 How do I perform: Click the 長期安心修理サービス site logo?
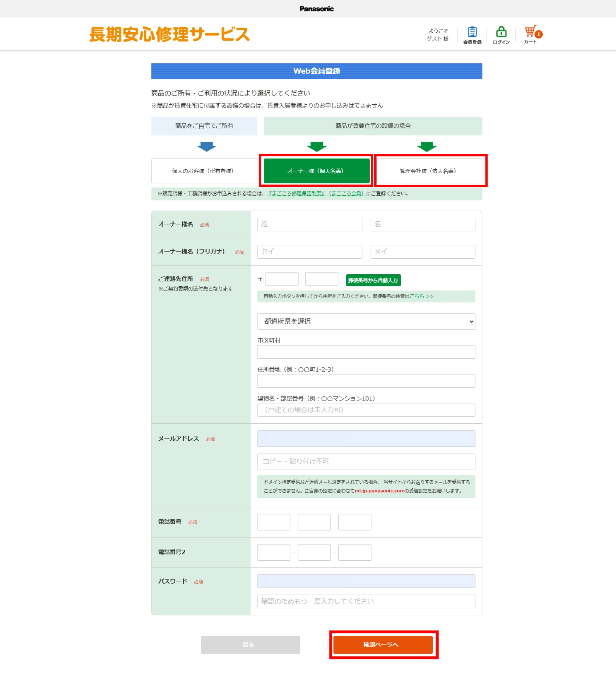[169, 34]
